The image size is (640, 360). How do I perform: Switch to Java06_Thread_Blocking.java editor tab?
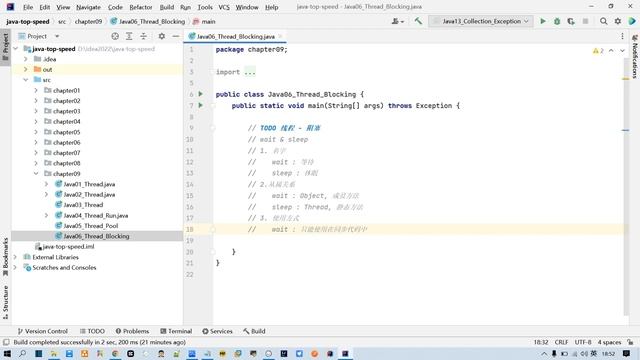(236, 36)
